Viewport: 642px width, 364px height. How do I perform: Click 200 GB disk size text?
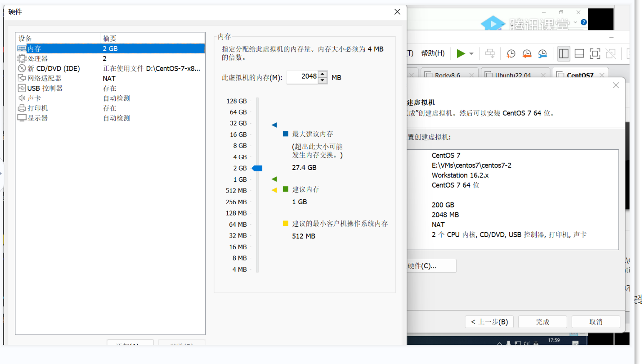[443, 205]
